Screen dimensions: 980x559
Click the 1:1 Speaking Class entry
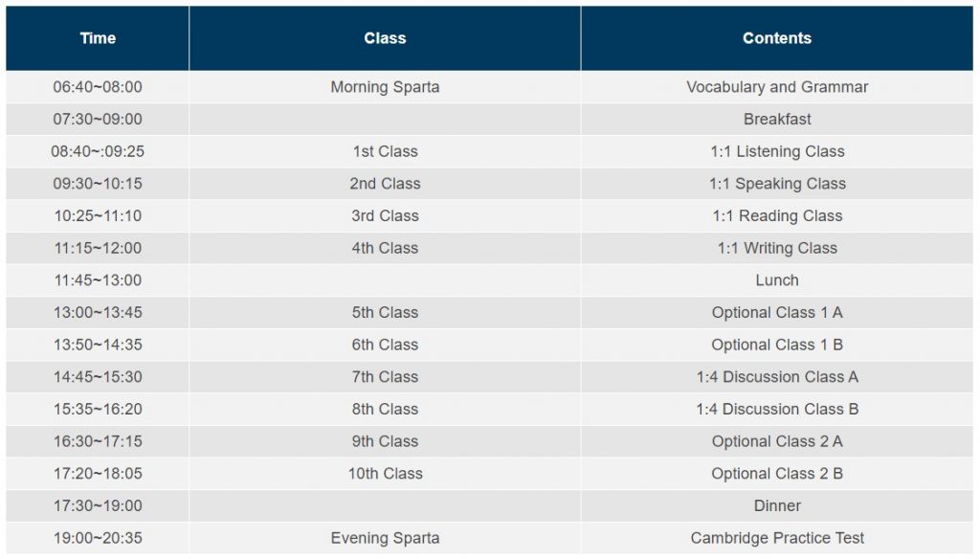777,184
